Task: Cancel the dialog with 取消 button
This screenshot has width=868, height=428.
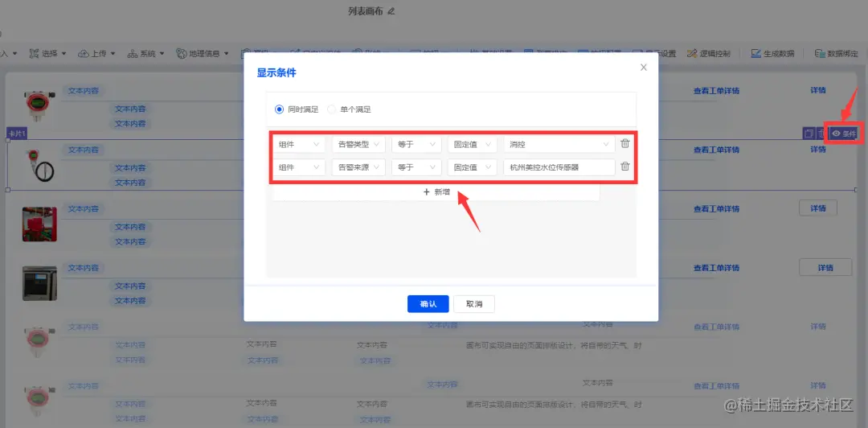Action: (474, 304)
